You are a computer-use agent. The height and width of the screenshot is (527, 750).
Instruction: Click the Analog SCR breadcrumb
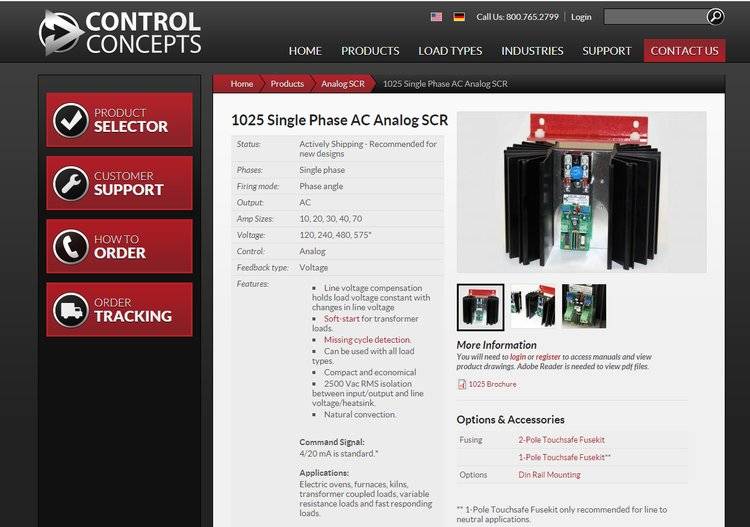click(x=343, y=84)
